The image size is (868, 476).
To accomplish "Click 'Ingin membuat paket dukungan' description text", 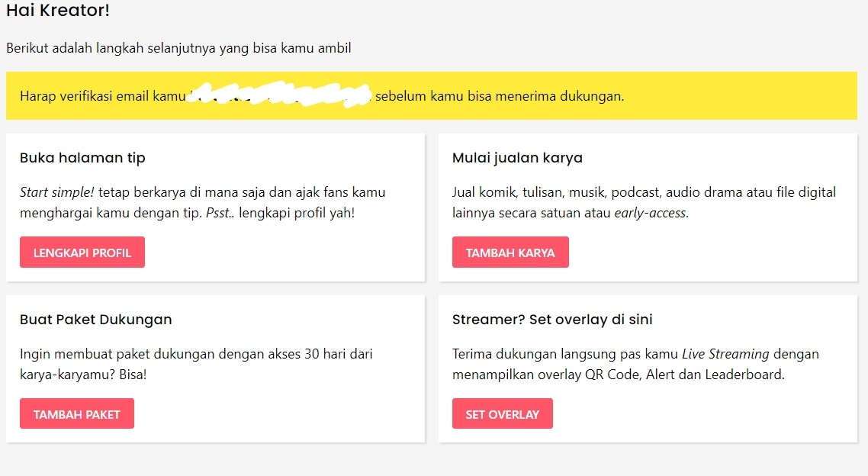I will (196, 354).
